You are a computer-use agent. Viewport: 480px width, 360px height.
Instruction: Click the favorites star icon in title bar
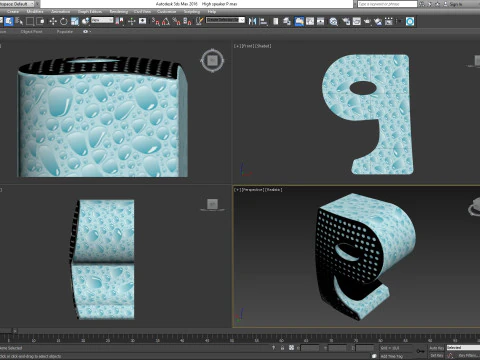pyautogui.click(x=437, y=4)
